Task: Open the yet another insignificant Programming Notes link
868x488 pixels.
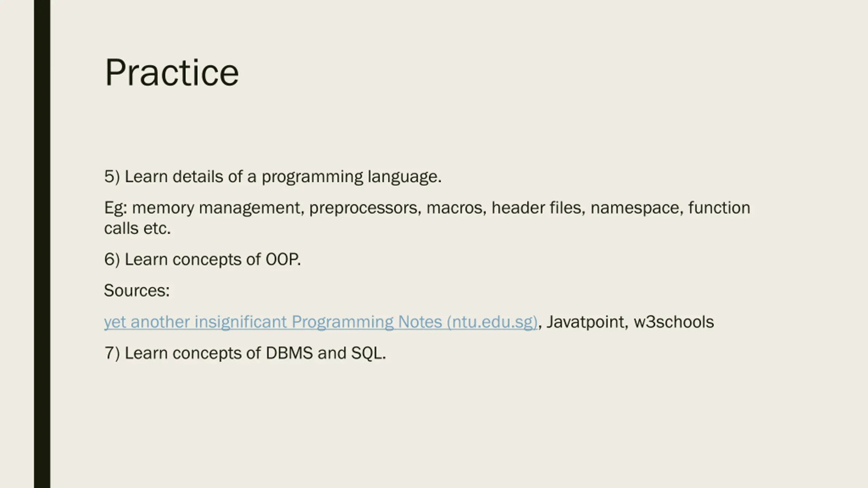Action: click(321, 322)
